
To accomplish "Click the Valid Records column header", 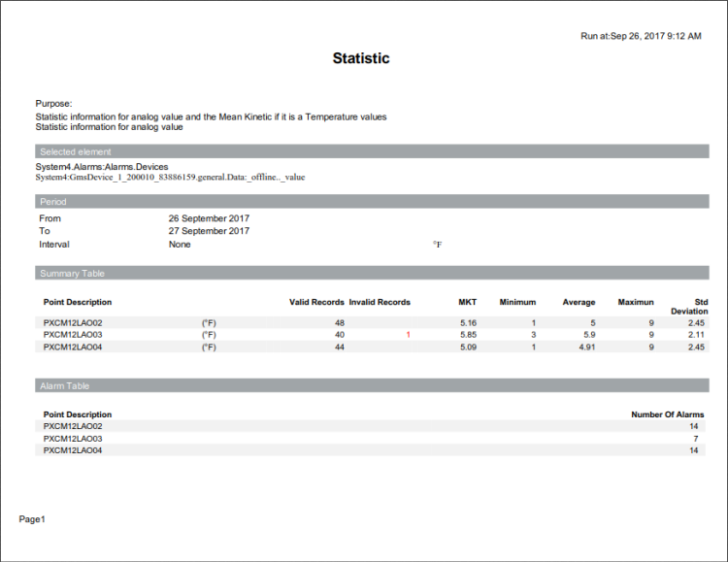I will [316, 303].
